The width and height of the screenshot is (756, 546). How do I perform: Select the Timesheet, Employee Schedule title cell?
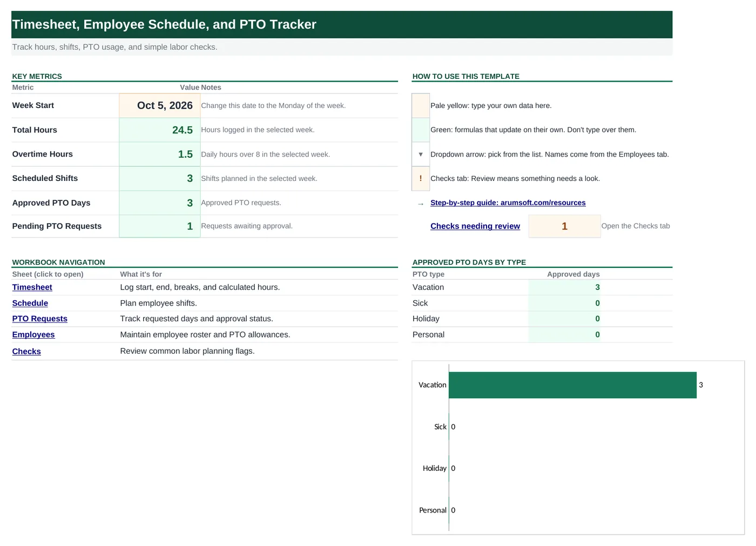pyautogui.click(x=342, y=24)
